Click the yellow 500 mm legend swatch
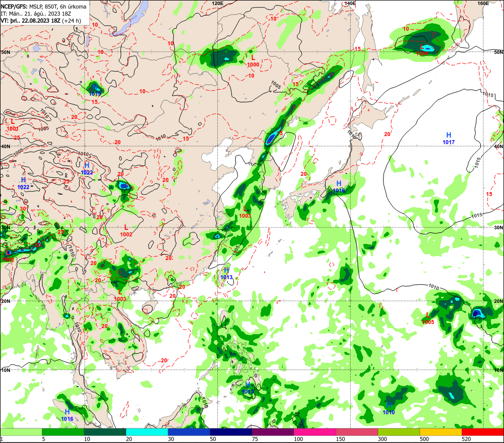This screenshot has width=504, height=443. coord(440,432)
